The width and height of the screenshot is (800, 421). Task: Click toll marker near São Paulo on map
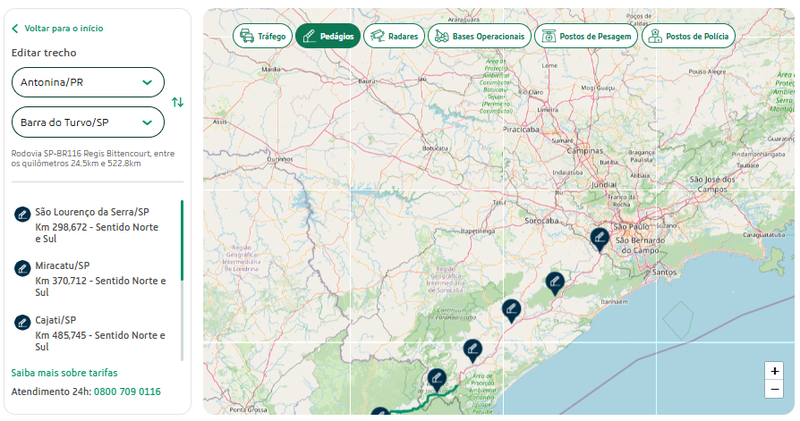[599, 238]
